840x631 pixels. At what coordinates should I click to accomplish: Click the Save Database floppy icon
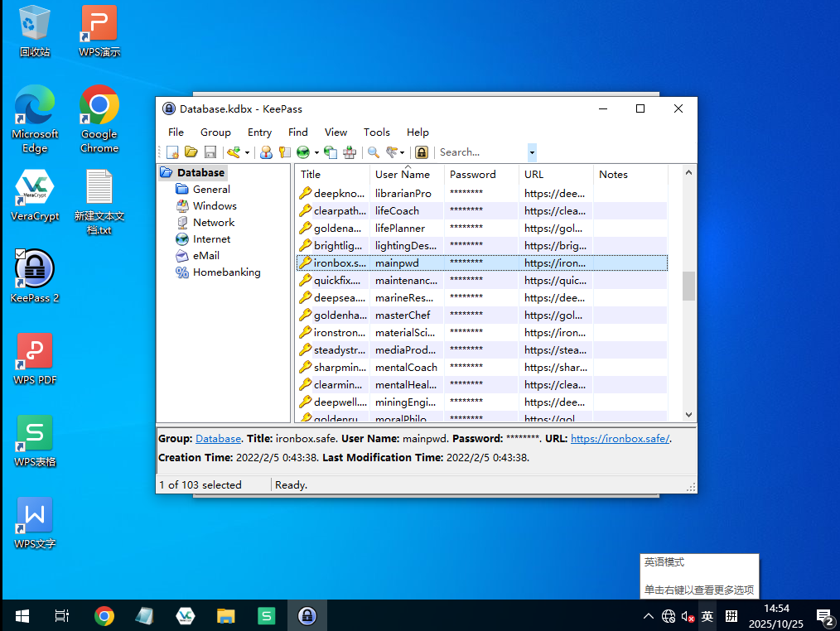(x=210, y=152)
